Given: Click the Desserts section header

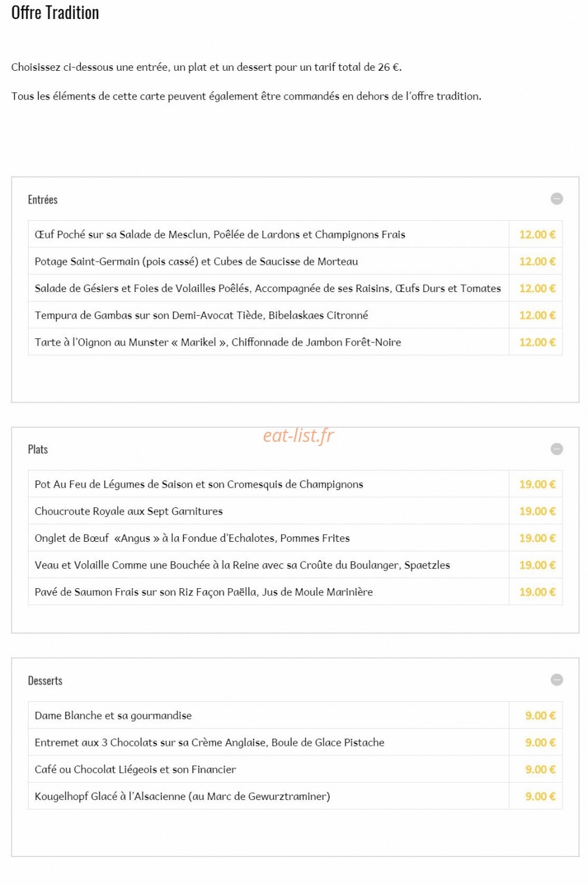Looking at the screenshot, I should pyautogui.click(x=45, y=680).
